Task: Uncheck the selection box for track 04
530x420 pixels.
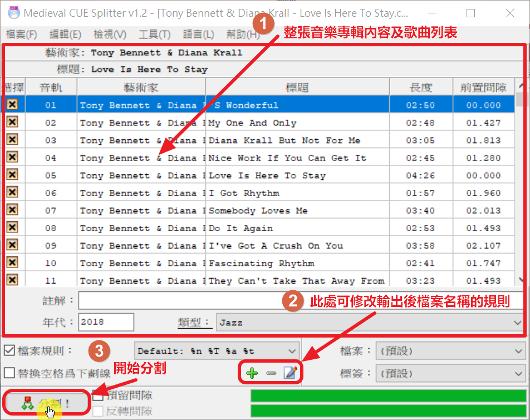Action: click(12, 157)
